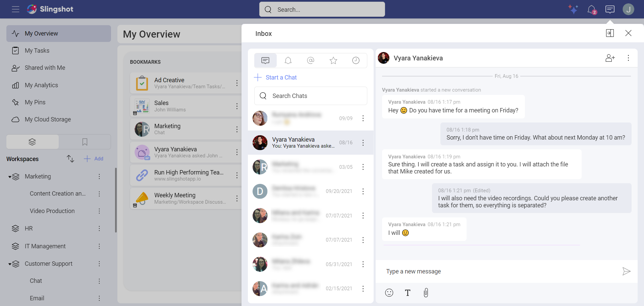The width and height of the screenshot is (644, 306).
Task: Start a Chat
Action: (x=275, y=78)
